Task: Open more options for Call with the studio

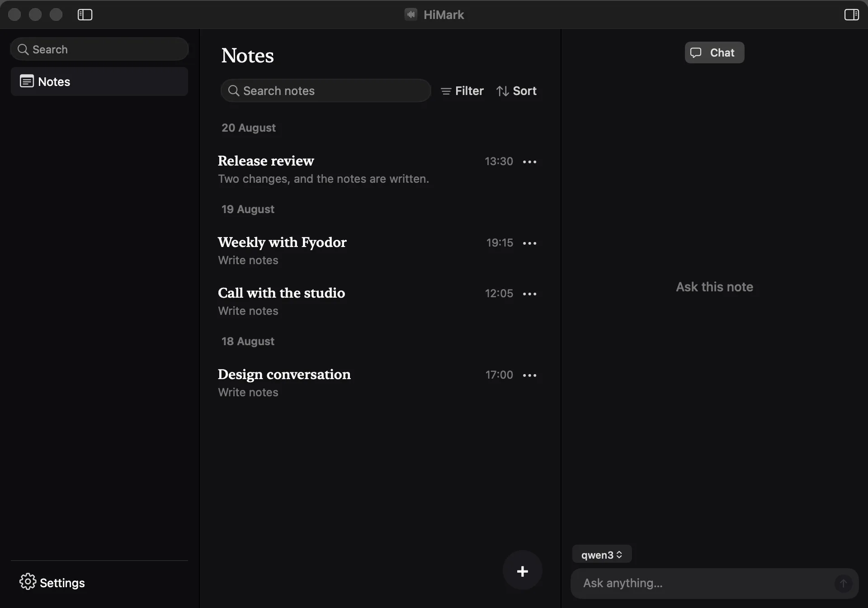Action: tap(529, 294)
